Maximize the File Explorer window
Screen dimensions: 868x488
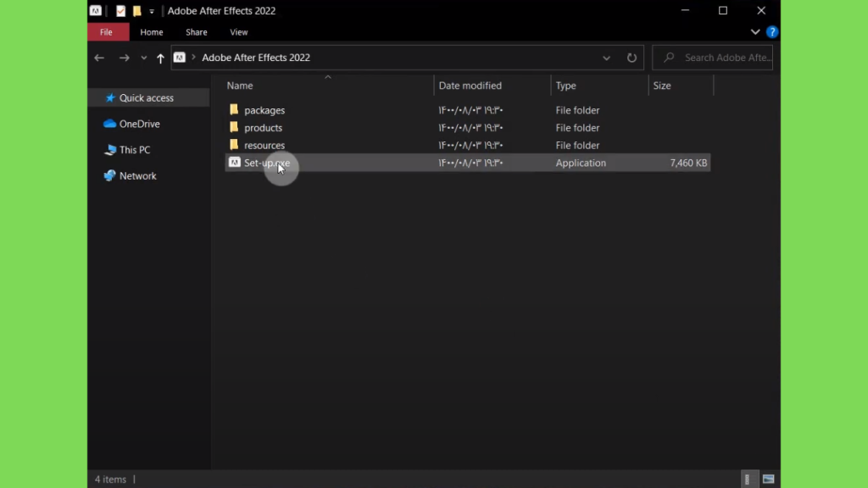pos(723,10)
